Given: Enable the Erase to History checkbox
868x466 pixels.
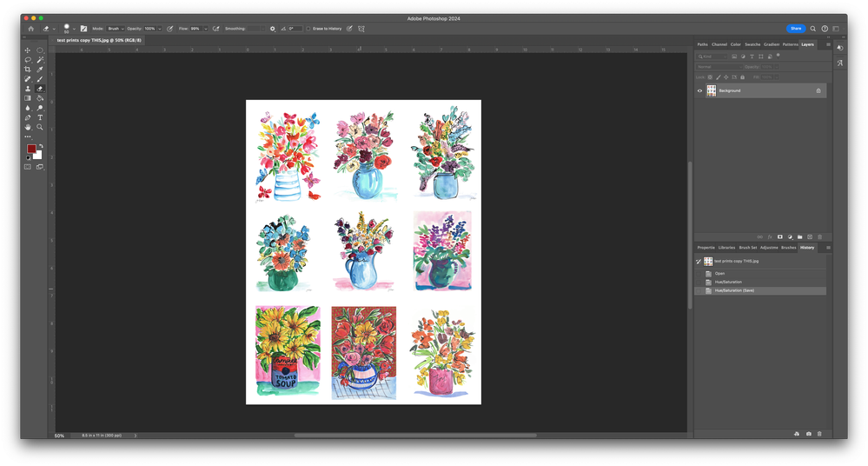Looking at the screenshot, I should [x=308, y=29].
